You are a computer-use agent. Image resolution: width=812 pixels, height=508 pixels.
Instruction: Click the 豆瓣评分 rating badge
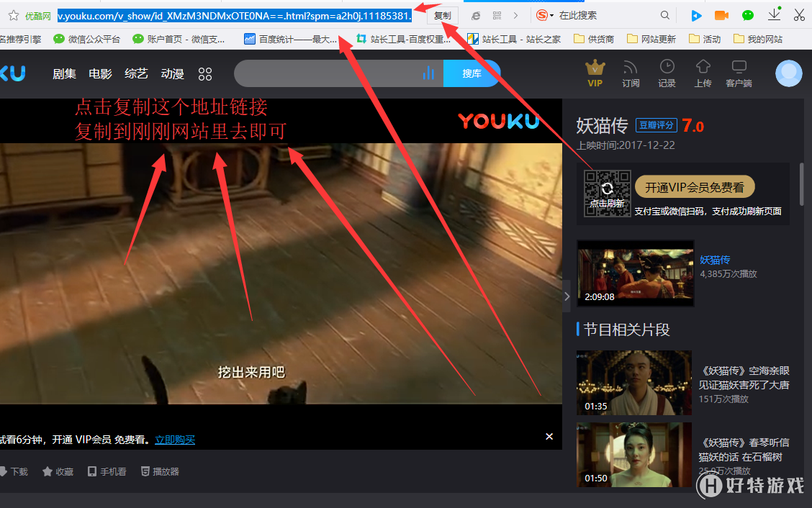point(656,124)
